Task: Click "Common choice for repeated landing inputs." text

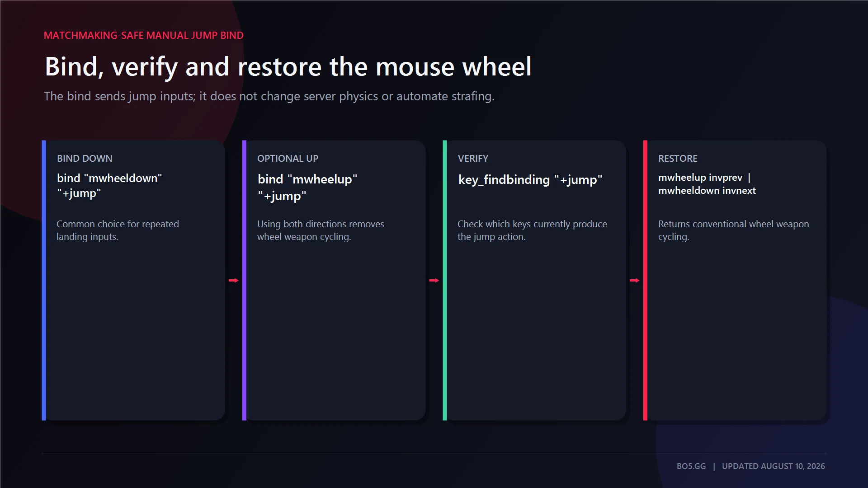Action: click(118, 230)
